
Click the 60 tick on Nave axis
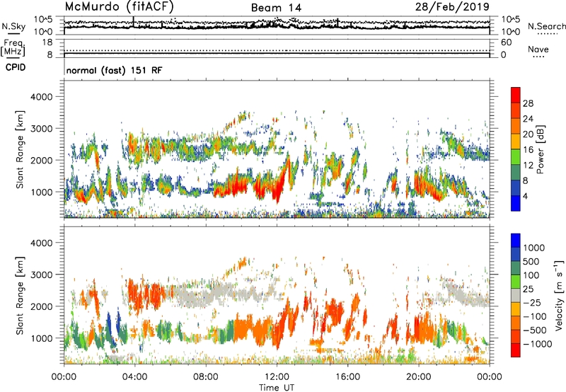pos(507,42)
